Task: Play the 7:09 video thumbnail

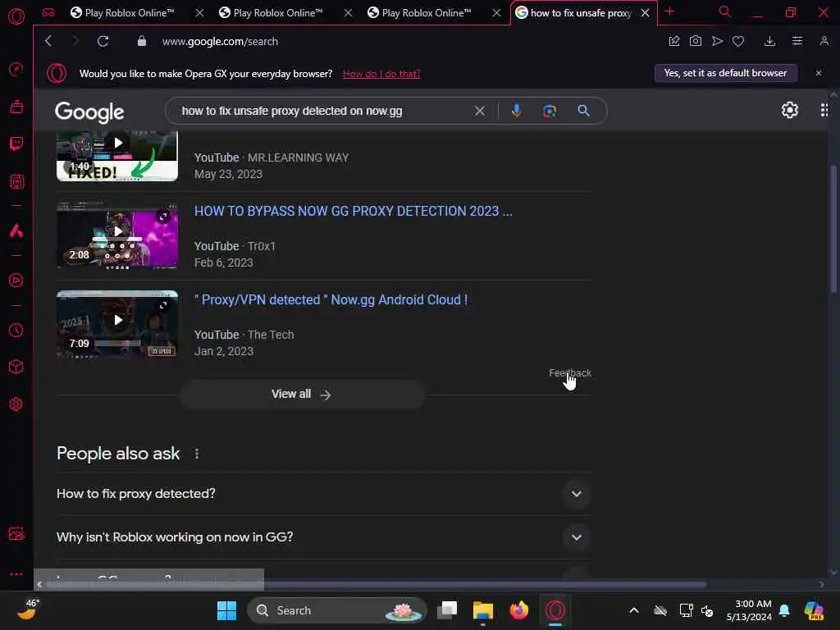Action: pos(117,324)
